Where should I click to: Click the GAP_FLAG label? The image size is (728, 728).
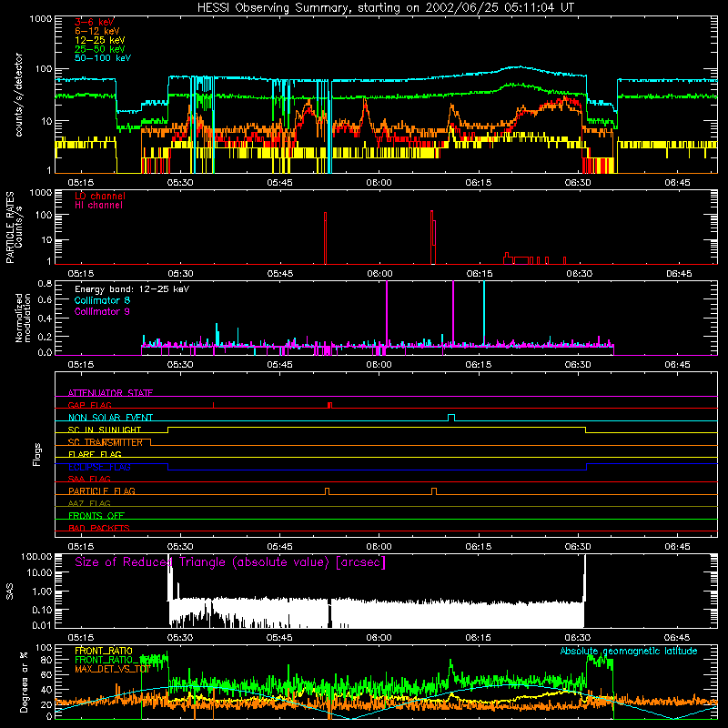tap(89, 405)
